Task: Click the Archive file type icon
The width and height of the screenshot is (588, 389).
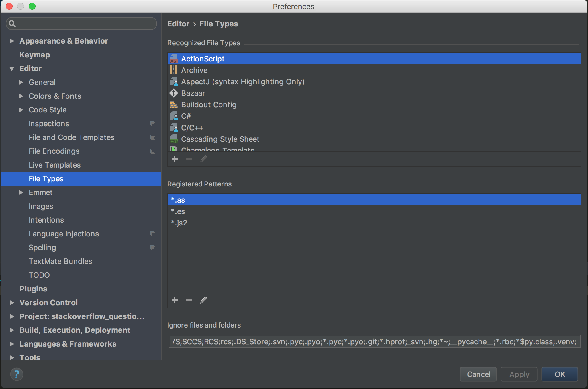Action: 174,70
